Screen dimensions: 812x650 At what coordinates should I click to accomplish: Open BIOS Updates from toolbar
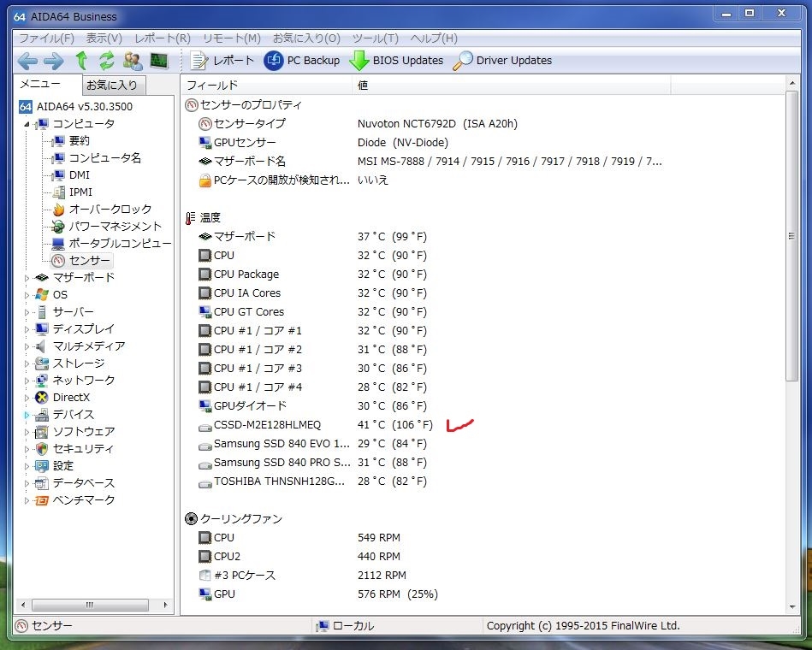point(396,61)
